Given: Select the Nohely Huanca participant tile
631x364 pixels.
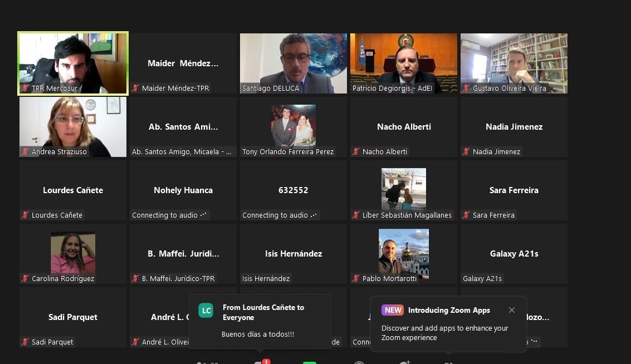Looking at the screenshot, I should pos(183,190).
